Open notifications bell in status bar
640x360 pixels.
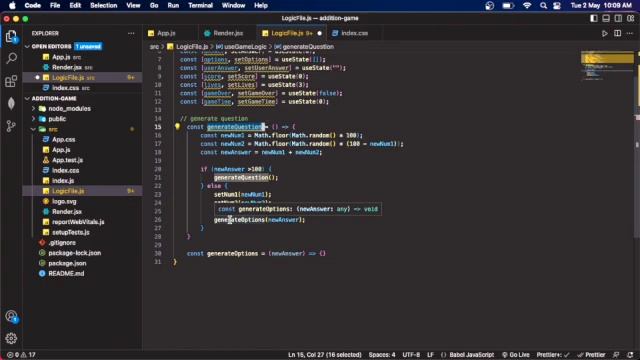point(631,355)
